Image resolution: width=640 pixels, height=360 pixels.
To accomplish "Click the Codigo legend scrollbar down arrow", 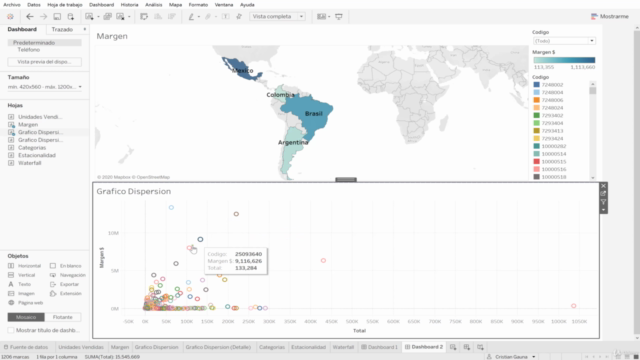I will 593,178.
